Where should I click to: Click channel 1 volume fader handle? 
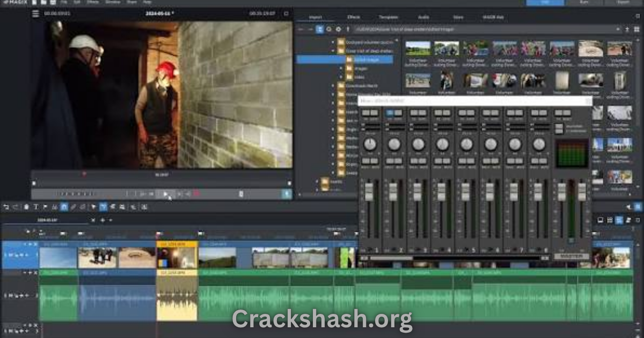click(369, 191)
